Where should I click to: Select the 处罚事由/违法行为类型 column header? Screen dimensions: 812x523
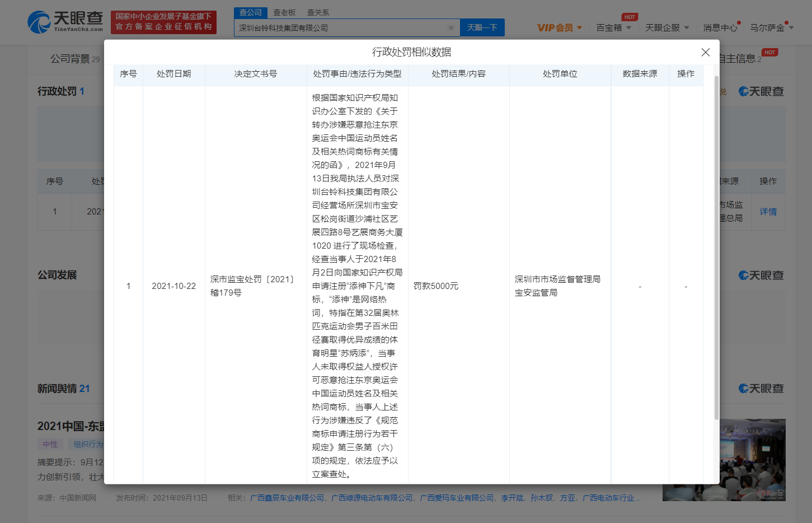pos(357,74)
